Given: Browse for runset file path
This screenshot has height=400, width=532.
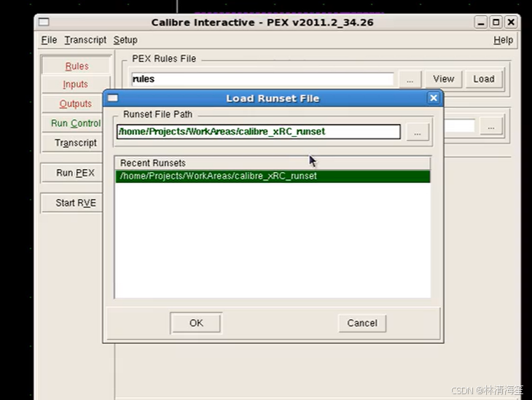Looking at the screenshot, I should click(418, 133).
